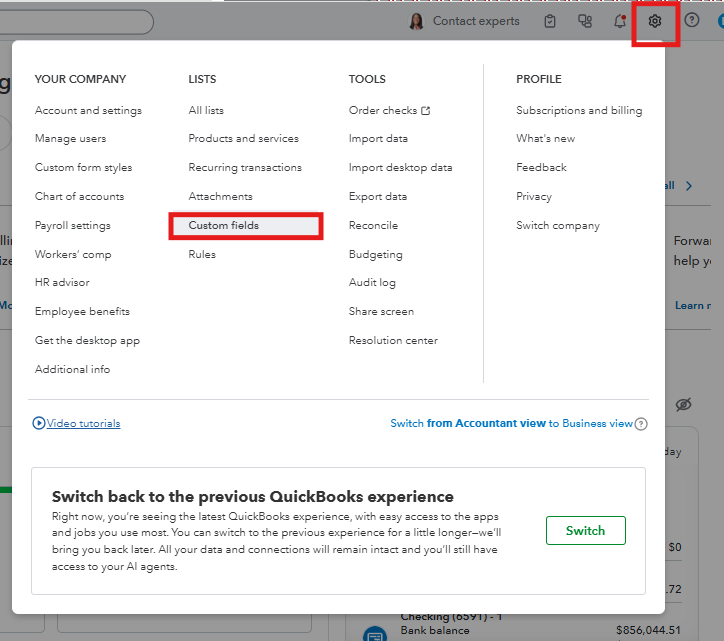The image size is (724, 641).
Task: Select Reconcile under Tools
Action: (373, 225)
